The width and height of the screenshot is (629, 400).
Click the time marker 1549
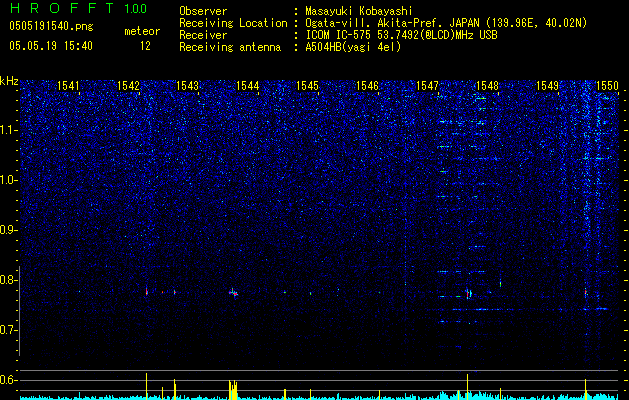547,86
